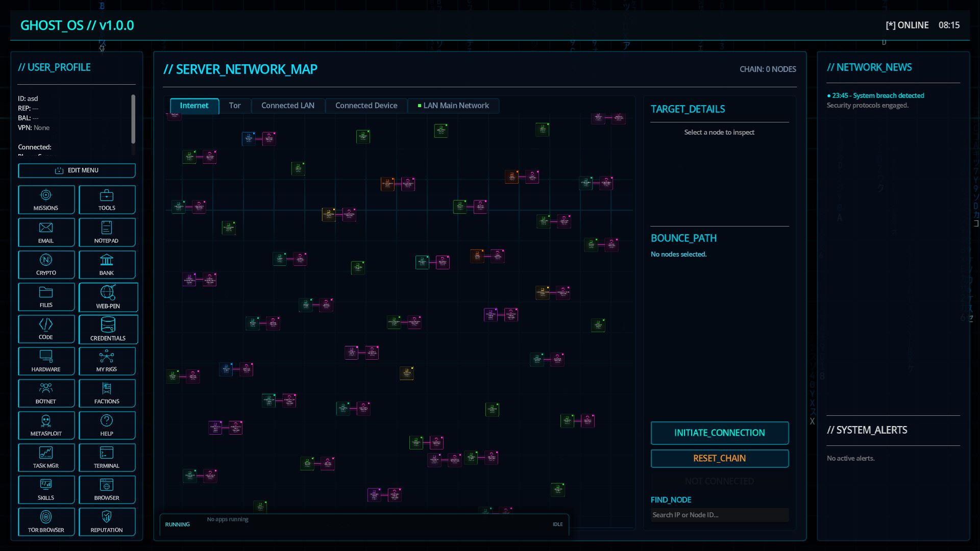Click the user profile panel scrollbar
Viewport: 980px width, 551px height.
[x=133, y=119]
